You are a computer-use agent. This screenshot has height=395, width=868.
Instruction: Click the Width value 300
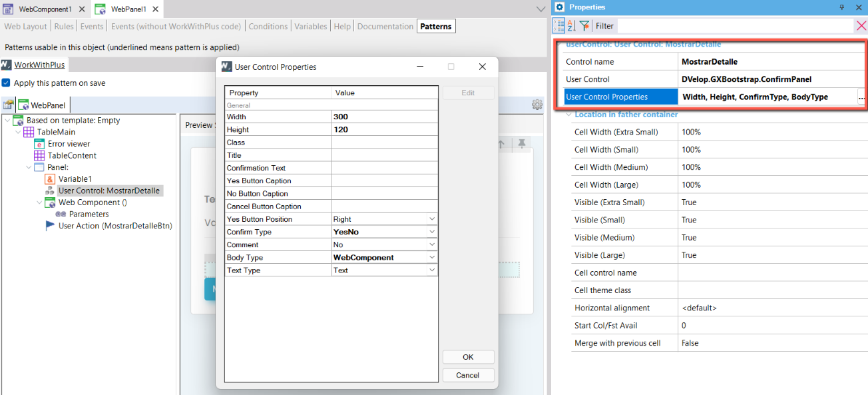pyautogui.click(x=385, y=117)
